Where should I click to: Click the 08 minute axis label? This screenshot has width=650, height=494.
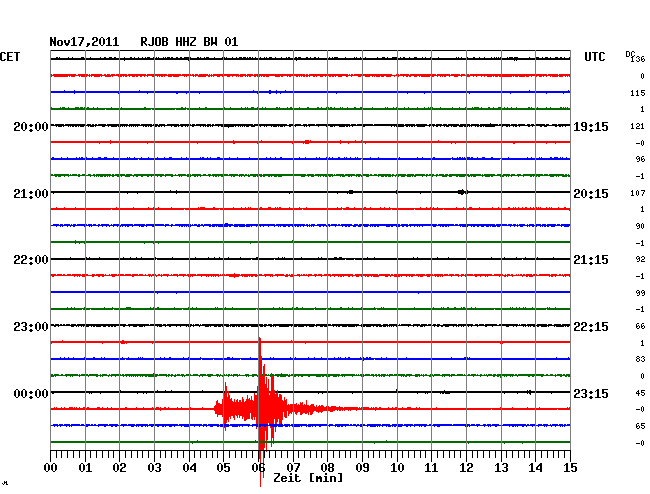(x=327, y=468)
